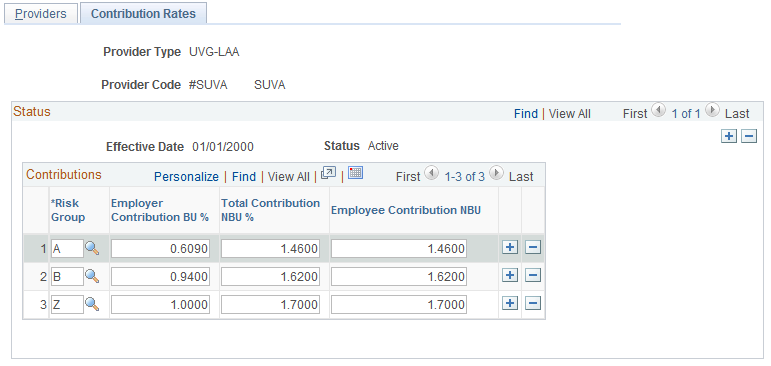771x366 pixels.
Task: Sort by Risk Group column header
Action: pos(68,210)
